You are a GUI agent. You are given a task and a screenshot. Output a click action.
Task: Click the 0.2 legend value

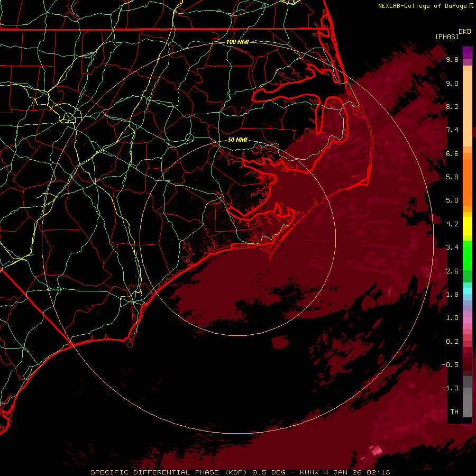coord(452,342)
